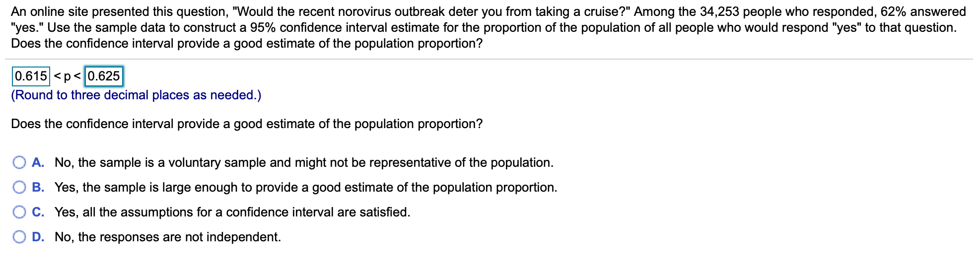
Task: Click the question prompt above the answer choices
Action: click(x=247, y=124)
